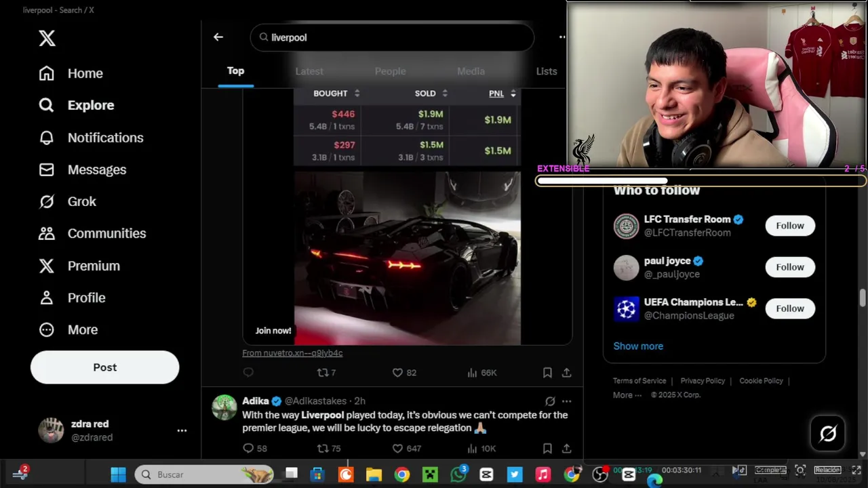Select the Top search tab
Image resolution: width=868 pixels, height=488 pixels.
pos(235,70)
